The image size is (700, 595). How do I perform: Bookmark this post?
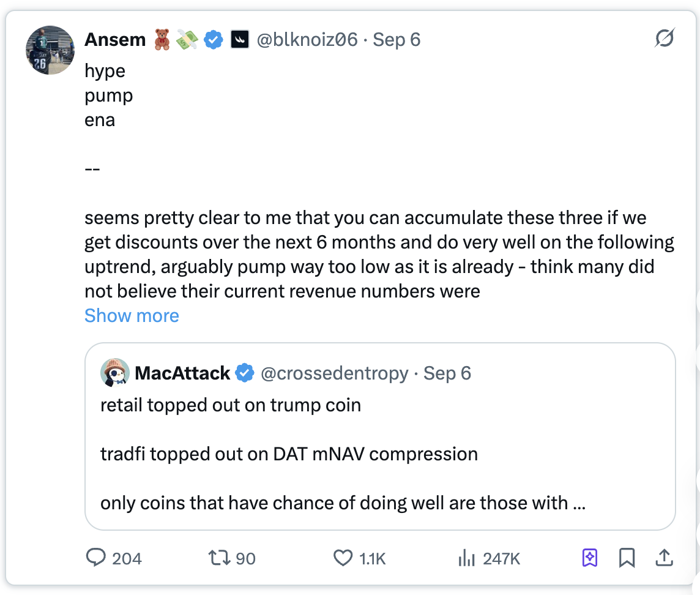pos(627,558)
